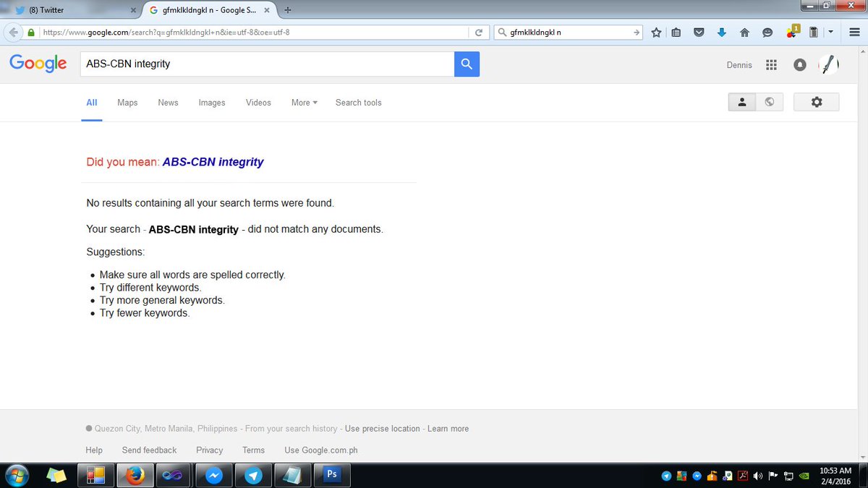Click the trash can extension icon
868x488 pixels.
(814, 33)
